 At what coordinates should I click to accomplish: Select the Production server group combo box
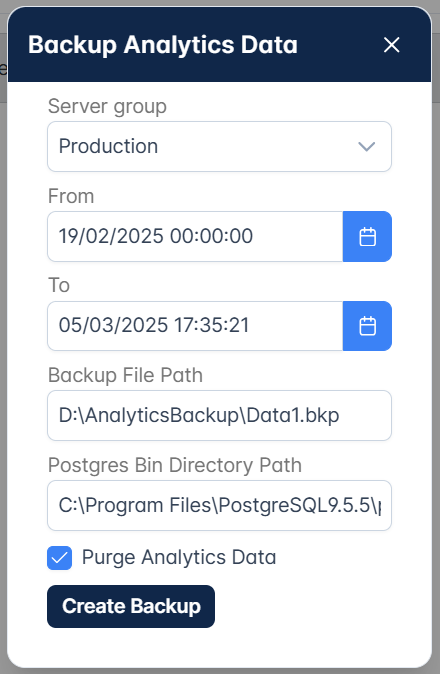219,147
